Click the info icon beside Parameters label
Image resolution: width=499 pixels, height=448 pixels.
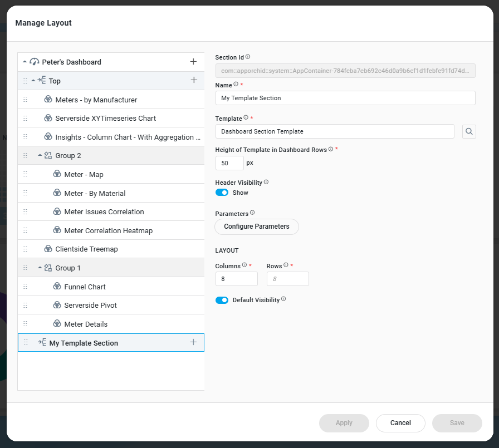[x=252, y=213]
